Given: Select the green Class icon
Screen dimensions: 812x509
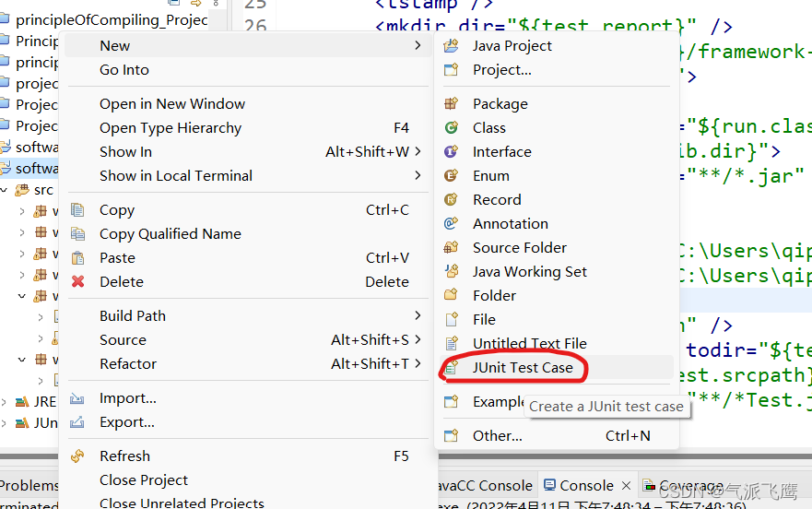Looking at the screenshot, I should coord(451,127).
